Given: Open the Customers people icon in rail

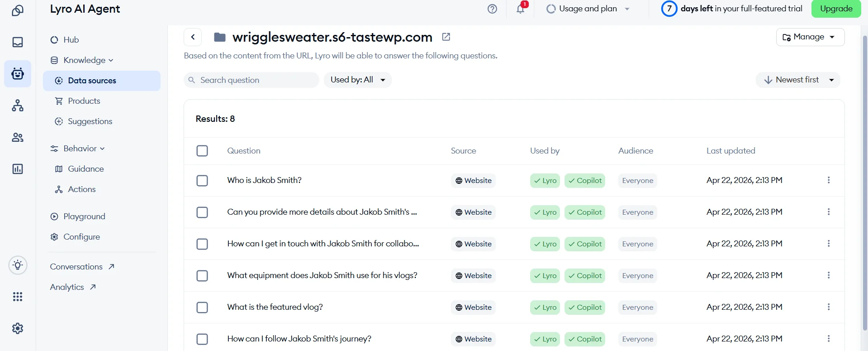Looking at the screenshot, I should point(18,137).
